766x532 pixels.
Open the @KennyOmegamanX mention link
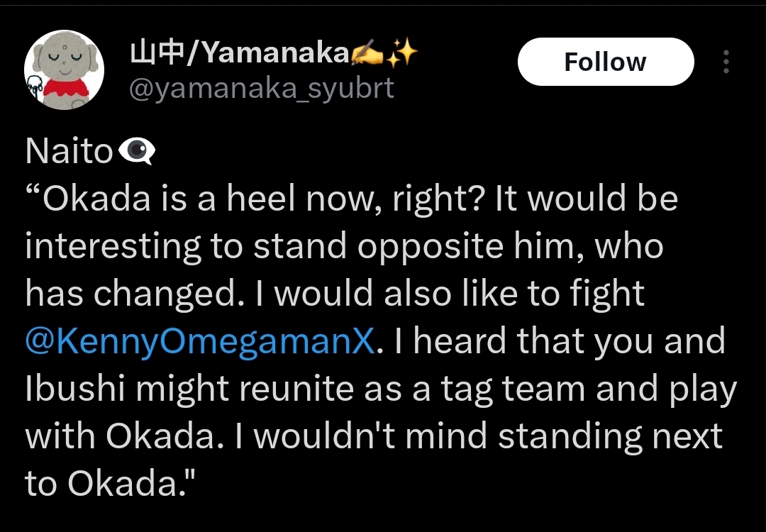pyautogui.click(x=199, y=341)
